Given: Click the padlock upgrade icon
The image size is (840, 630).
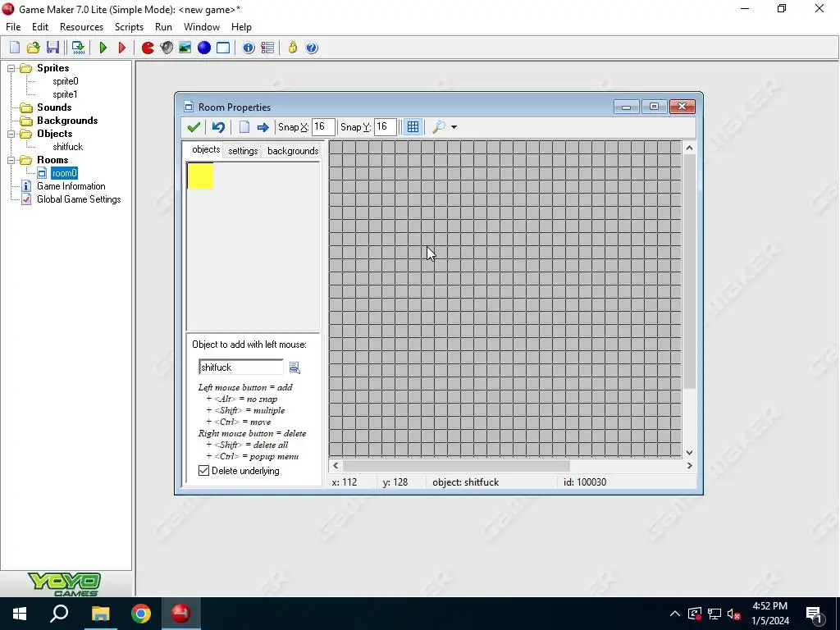Looking at the screenshot, I should [x=293, y=48].
